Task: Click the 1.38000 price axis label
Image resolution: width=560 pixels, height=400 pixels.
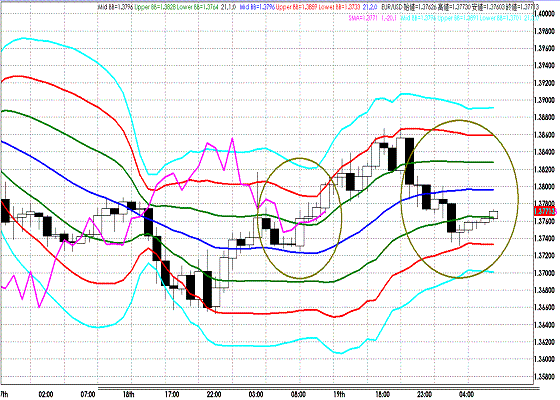Action: (x=546, y=186)
